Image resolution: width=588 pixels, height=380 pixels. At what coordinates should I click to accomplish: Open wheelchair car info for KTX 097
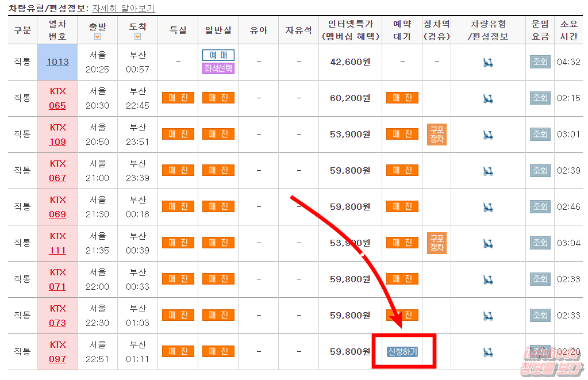click(488, 352)
